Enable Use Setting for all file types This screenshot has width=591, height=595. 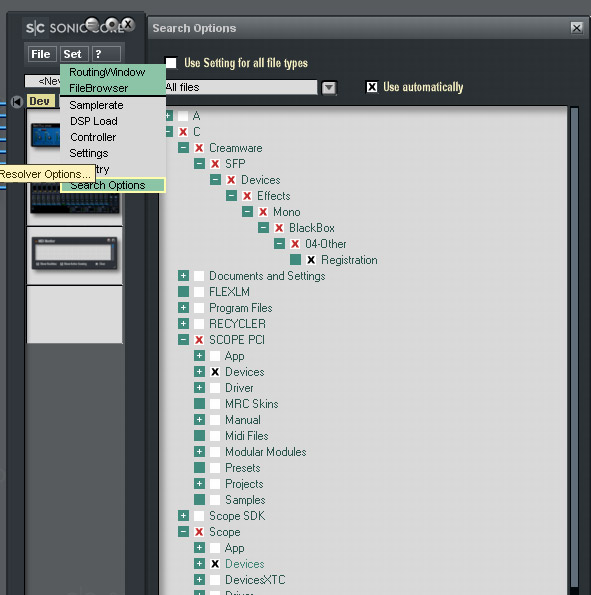pos(171,63)
